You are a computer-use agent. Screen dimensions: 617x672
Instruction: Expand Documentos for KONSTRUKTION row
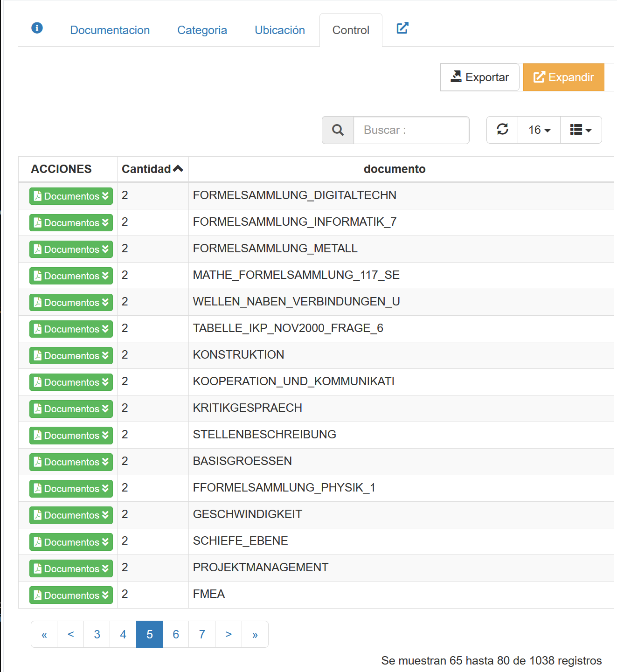[71, 356]
